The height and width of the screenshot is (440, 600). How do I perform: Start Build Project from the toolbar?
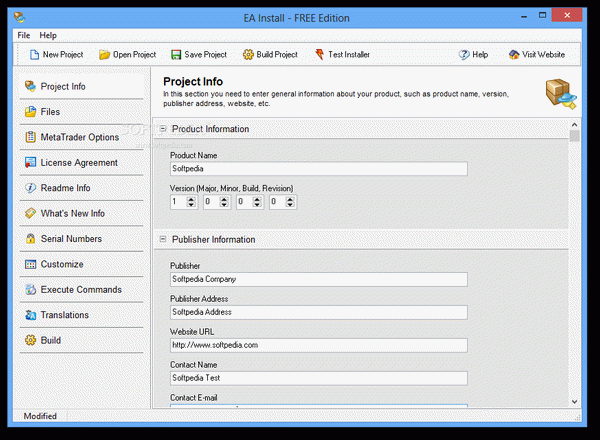click(x=248, y=55)
